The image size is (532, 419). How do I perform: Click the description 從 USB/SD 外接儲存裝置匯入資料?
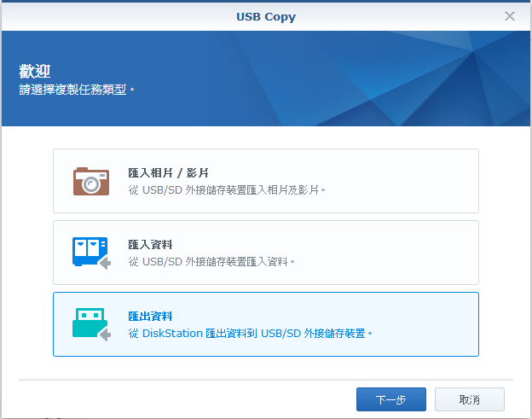[x=211, y=261]
